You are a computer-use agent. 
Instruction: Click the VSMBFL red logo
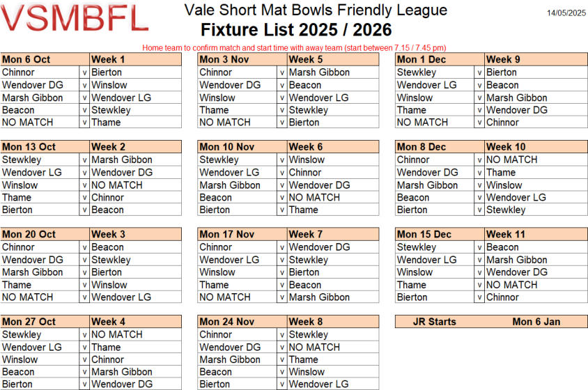75,18
